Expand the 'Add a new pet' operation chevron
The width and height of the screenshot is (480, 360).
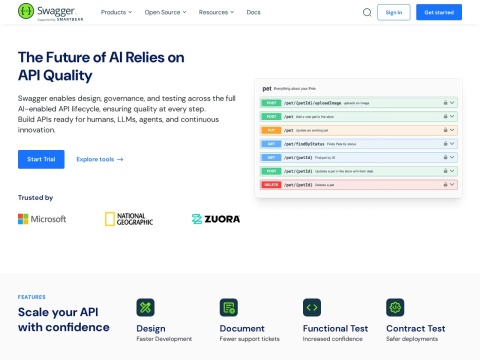pos(452,116)
